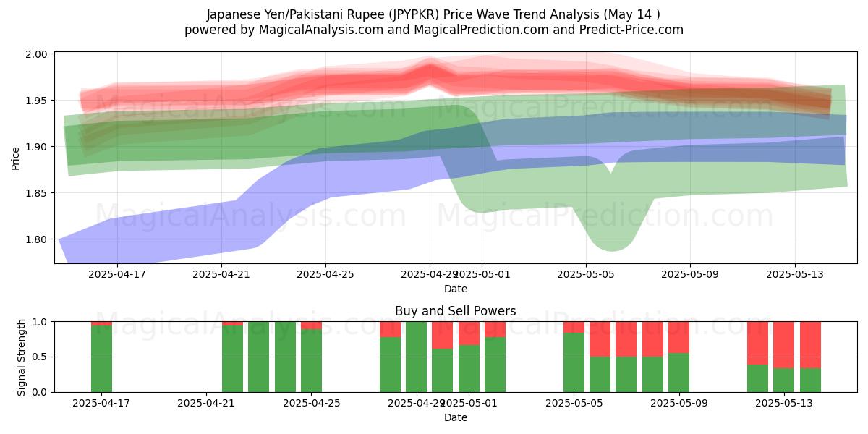Click the green buy bar for 2025-04-25
868x434 pixels.
[x=311, y=361]
